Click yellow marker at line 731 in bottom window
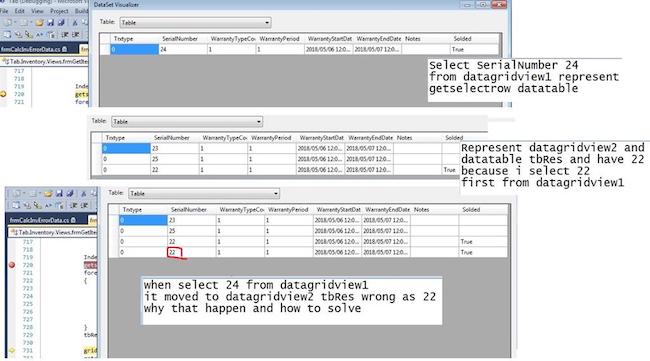The image size is (650, 361). 12,350
